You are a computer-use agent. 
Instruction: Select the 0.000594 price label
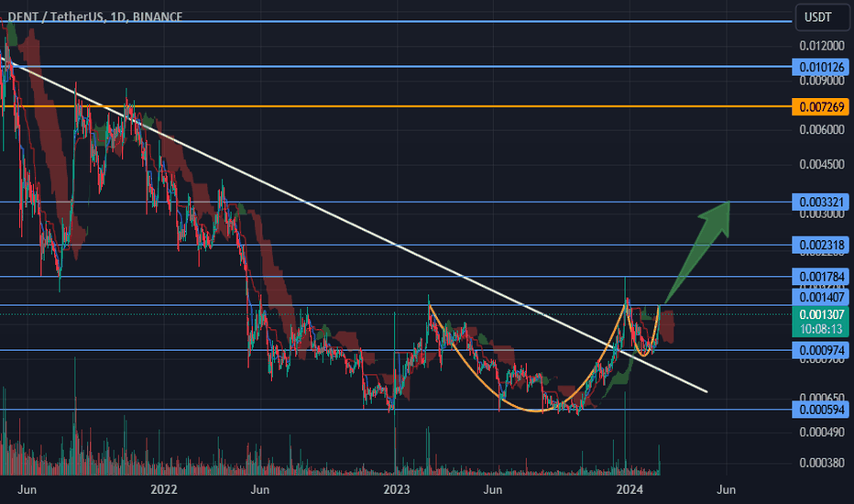pyautogui.click(x=820, y=410)
